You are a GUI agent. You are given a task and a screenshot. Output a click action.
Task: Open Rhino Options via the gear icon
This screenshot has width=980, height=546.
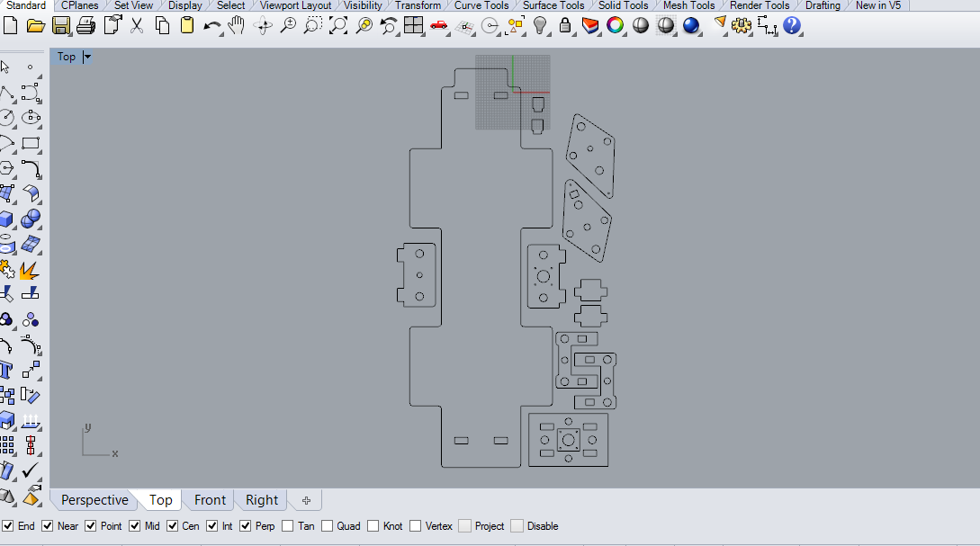(x=741, y=26)
